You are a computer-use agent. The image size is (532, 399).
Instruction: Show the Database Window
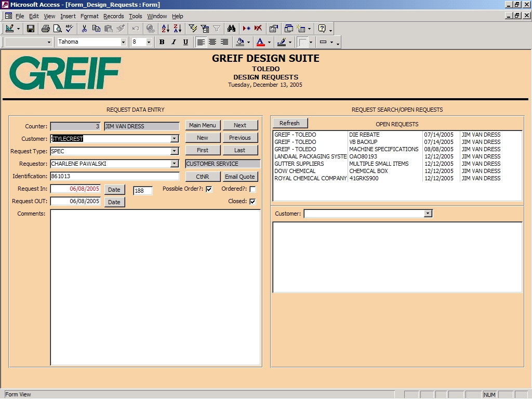[x=289, y=29]
